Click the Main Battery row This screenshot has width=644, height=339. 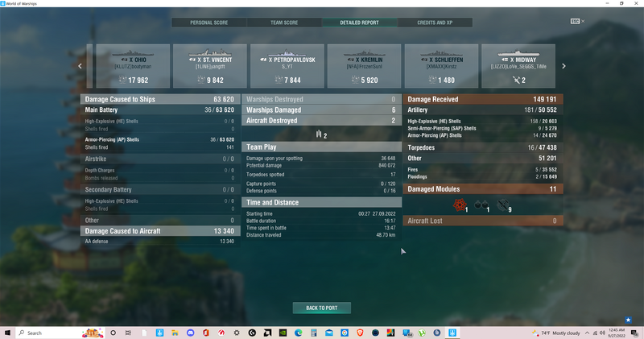(x=160, y=110)
